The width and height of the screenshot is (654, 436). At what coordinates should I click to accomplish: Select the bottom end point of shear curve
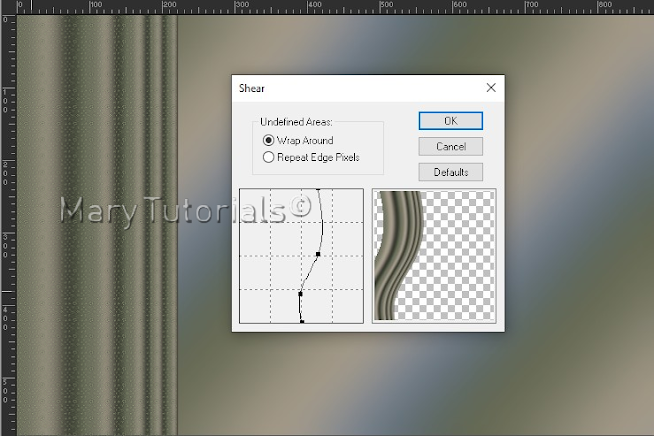pos(302,321)
